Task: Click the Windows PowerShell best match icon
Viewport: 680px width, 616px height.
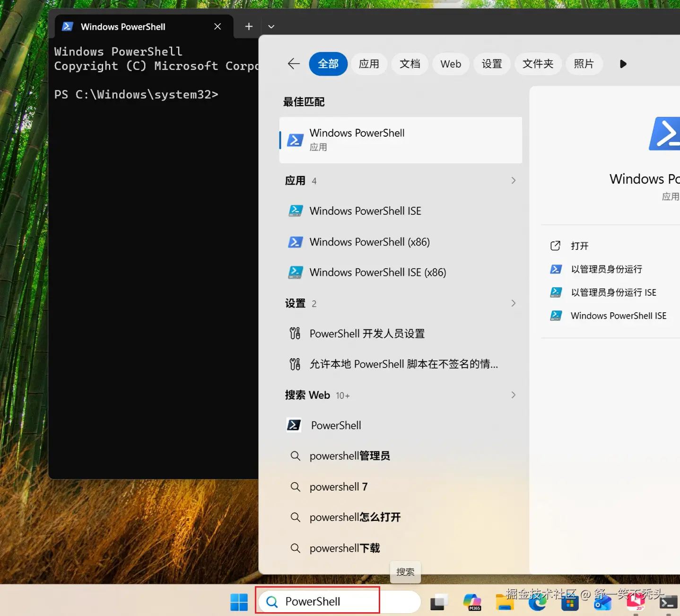Action: pos(296,140)
